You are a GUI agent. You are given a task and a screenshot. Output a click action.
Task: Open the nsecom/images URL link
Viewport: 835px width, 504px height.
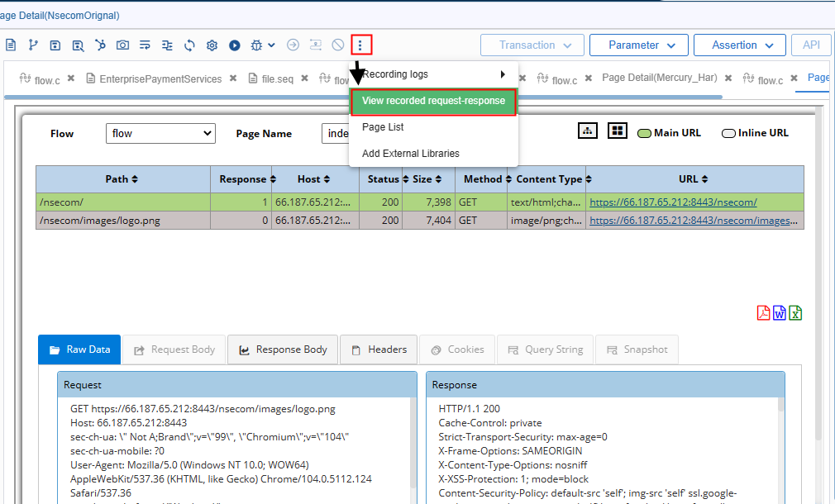(x=694, y=221)
